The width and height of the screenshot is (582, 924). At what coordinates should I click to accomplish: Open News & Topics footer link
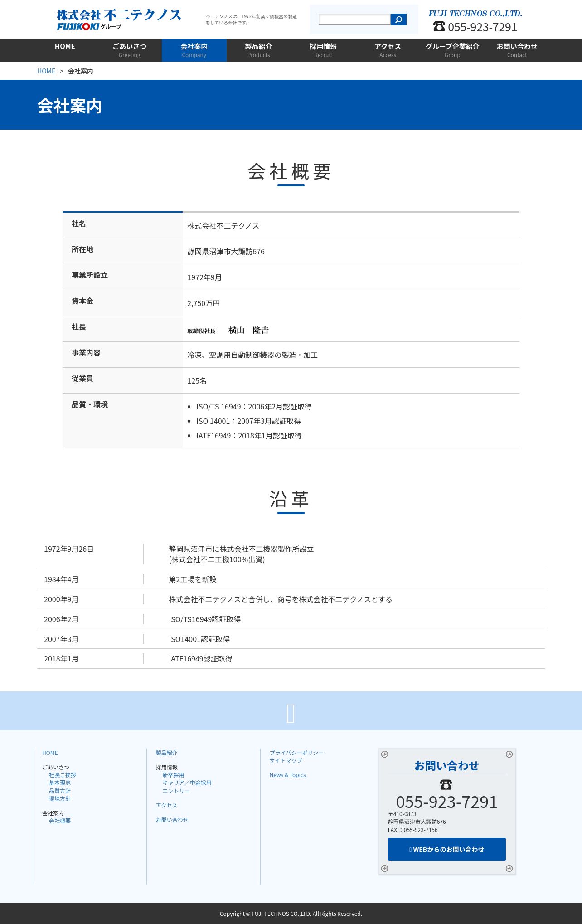(x=288, y=775)
